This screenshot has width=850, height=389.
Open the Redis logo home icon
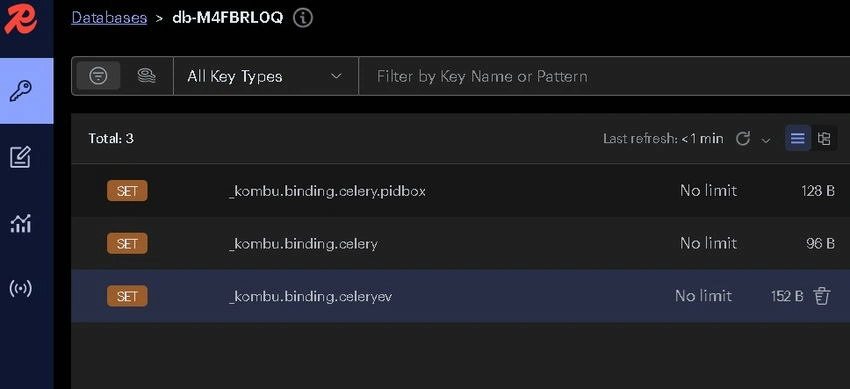coord(20,18)
